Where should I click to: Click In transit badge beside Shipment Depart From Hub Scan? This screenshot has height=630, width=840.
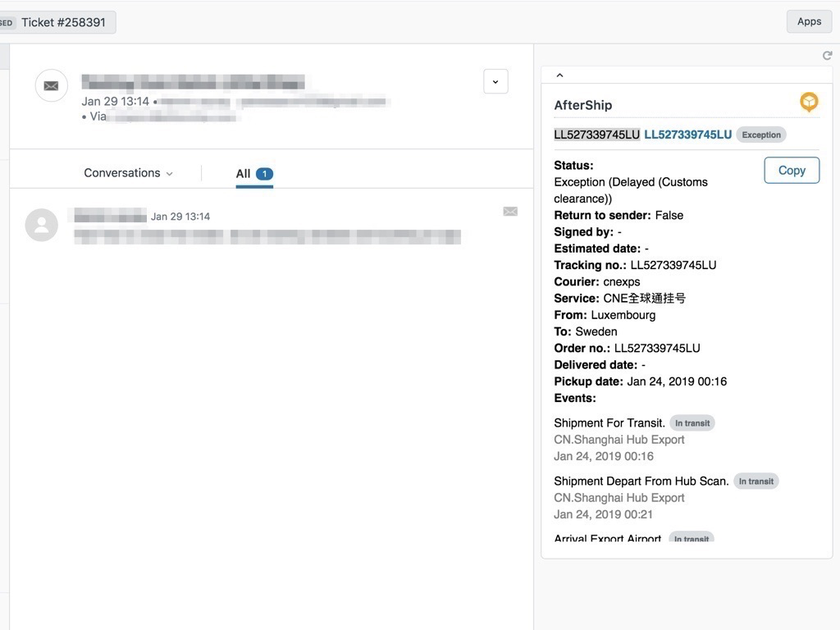pyautogui.click(x=756, y=482)
